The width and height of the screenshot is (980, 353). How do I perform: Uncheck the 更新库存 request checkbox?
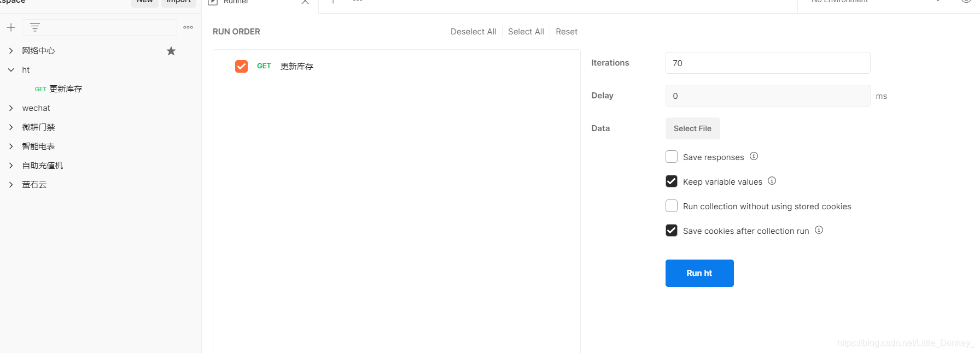click(241, 66)
